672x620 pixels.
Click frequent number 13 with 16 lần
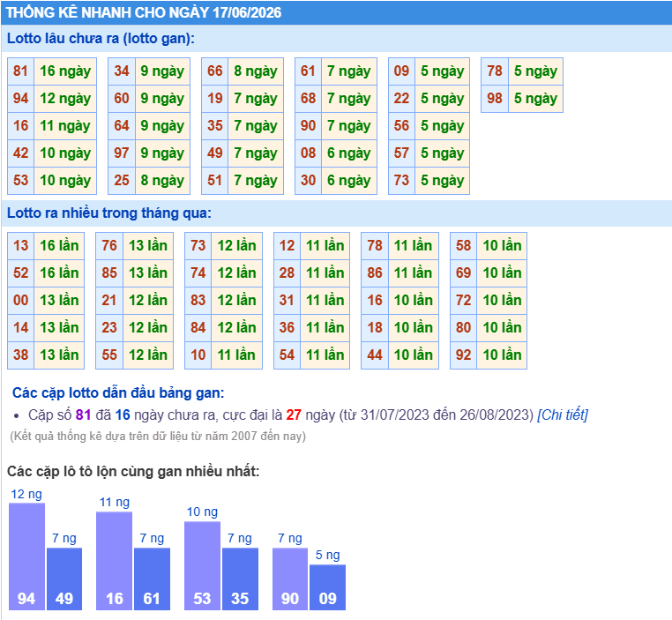(20, 246)
